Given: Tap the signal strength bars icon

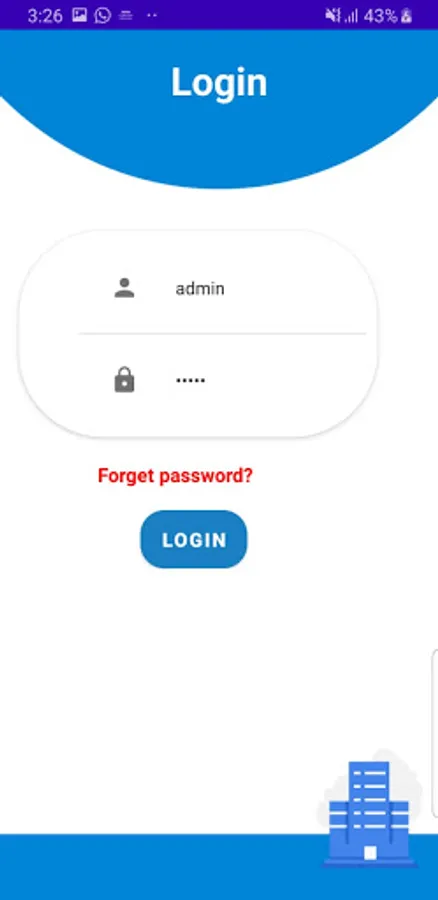Looking at the screenshot, I should [351, 15].
